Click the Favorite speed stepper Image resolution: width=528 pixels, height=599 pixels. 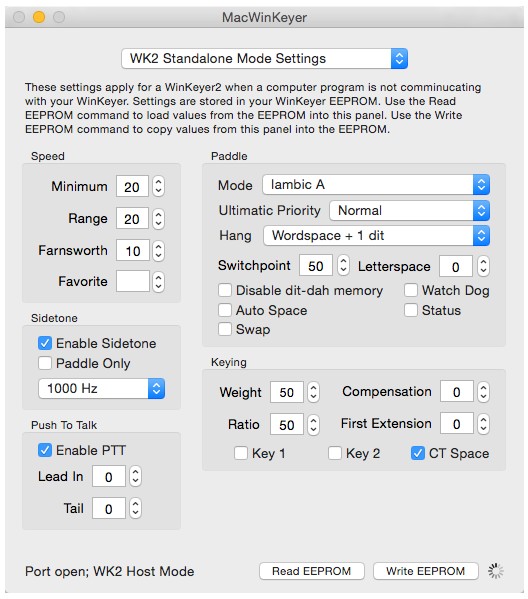tap(159, 282)
